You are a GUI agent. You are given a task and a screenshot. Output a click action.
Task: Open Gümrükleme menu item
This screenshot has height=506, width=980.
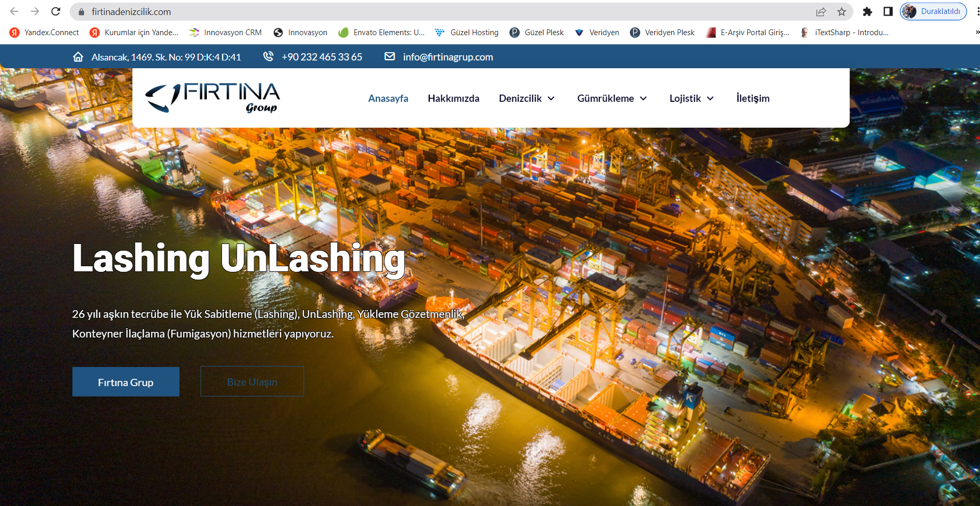[x=606, y=98]
